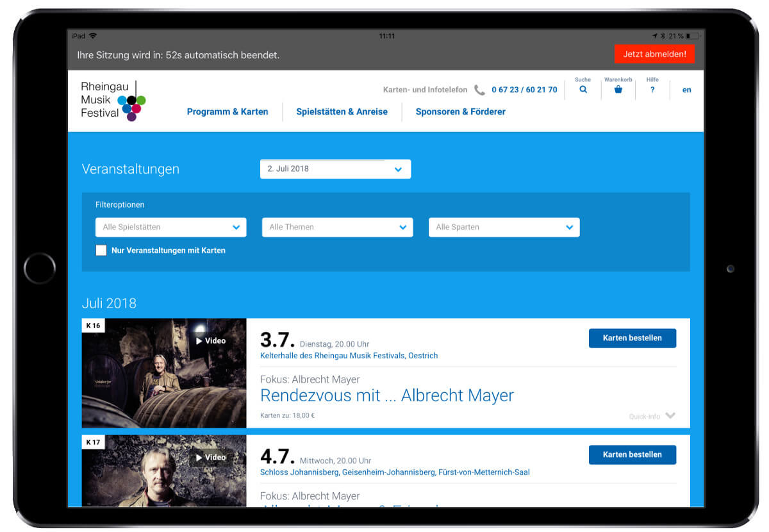Click Karten bestellen for 4.7. event
769x532 pixels.
pos(632,454)
